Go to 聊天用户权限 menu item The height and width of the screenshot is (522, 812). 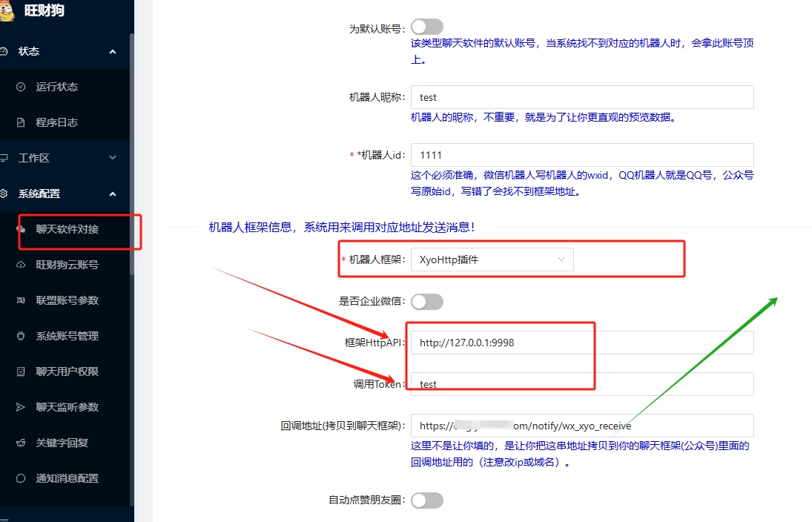[x=67, y=371]
